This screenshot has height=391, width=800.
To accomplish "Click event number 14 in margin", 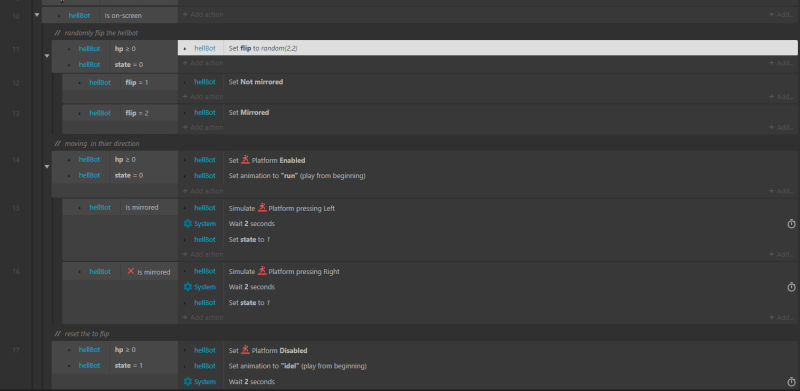I will pos(16,160).
